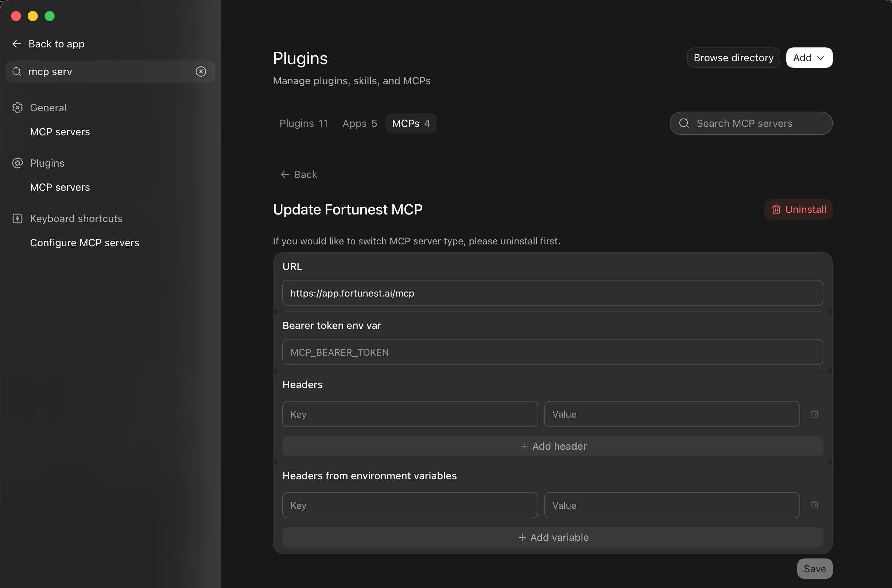Select the General sidebar heading
892x588 pixels.
tap(49, 108)
